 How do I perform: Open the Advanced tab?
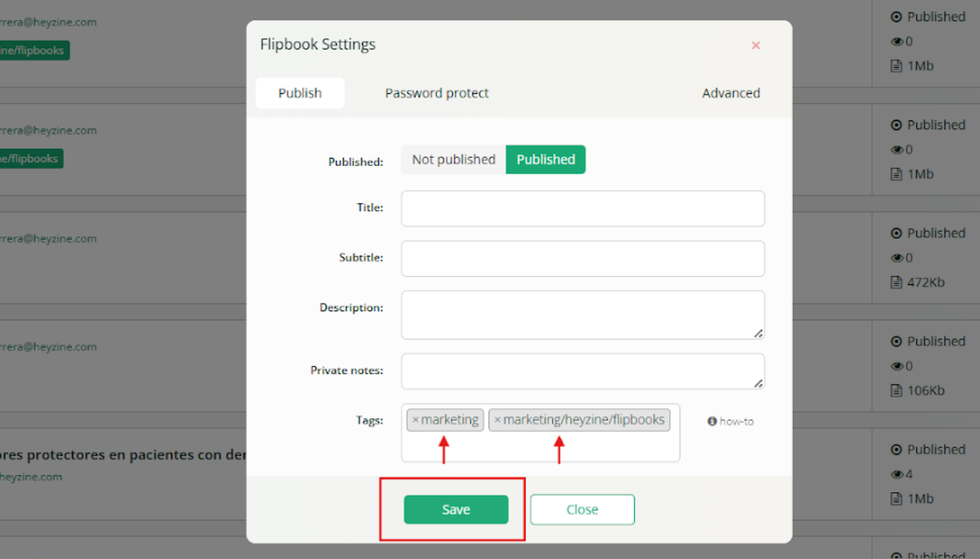coord(730,93)
